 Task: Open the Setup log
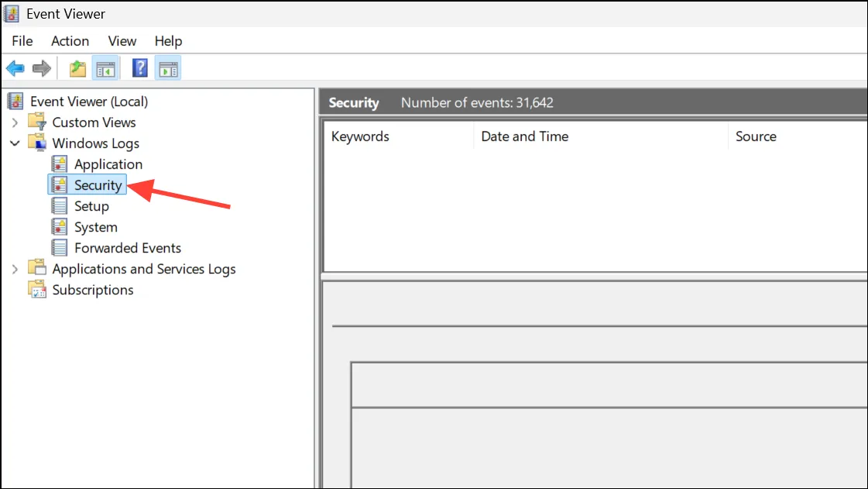92,206
